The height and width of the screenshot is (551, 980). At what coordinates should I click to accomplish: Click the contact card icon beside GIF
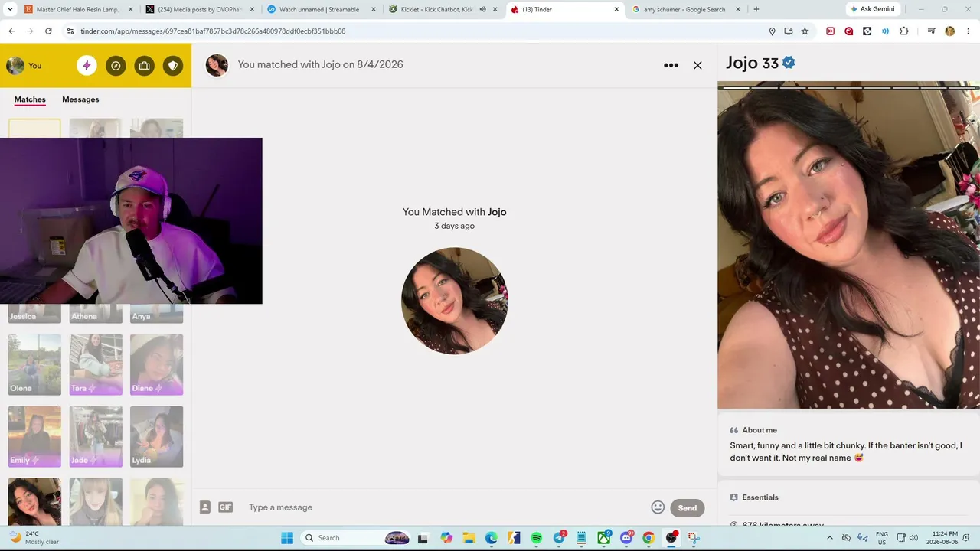pos(205,507)
